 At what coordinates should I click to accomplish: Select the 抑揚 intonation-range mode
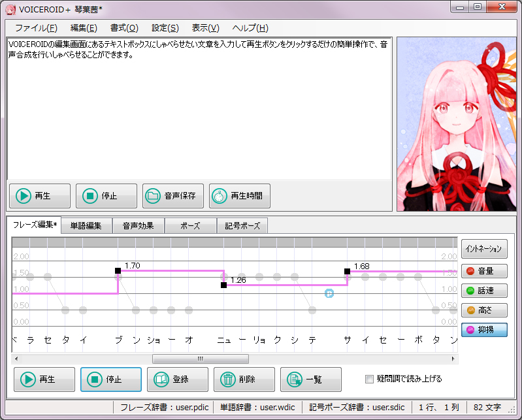pos(484,330)
